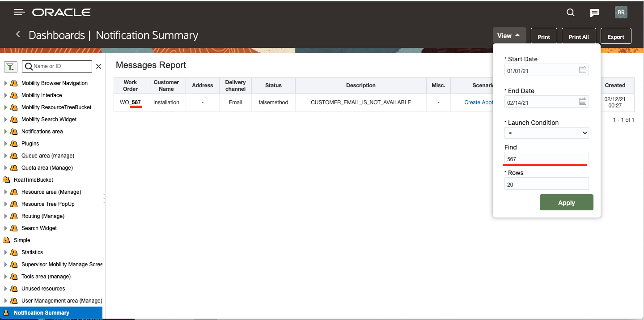The image size is (644, 320).
Task: Open the Create Appt scenario link
Action: click(479, 102)
